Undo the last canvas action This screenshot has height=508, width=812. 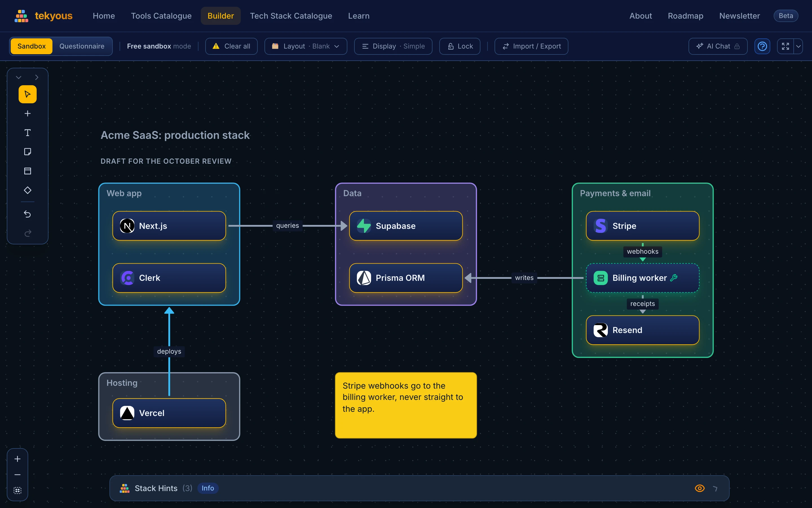28,214
